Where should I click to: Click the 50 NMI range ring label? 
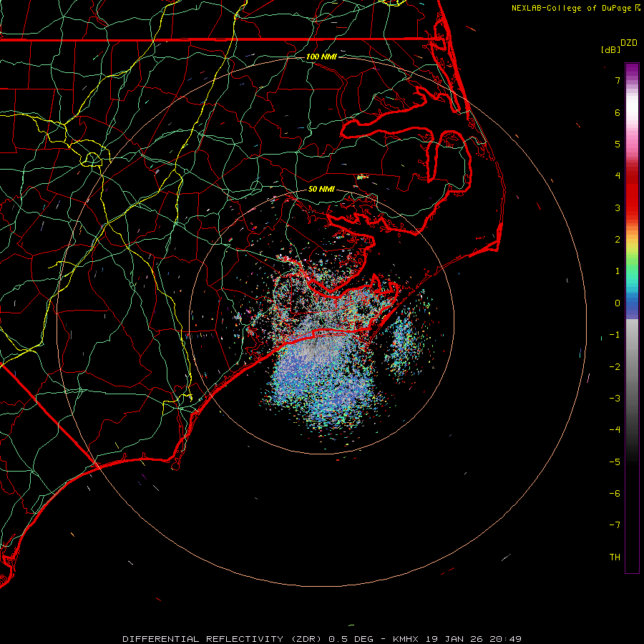point(321,189)
